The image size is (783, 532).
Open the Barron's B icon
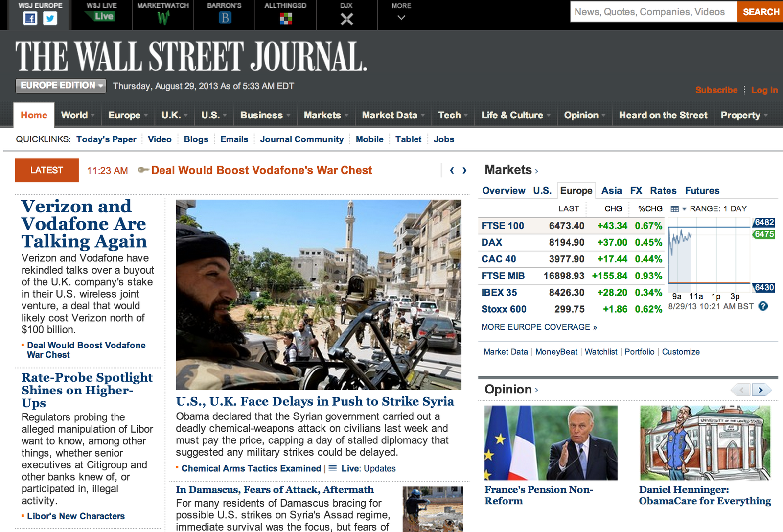[225, 18]
